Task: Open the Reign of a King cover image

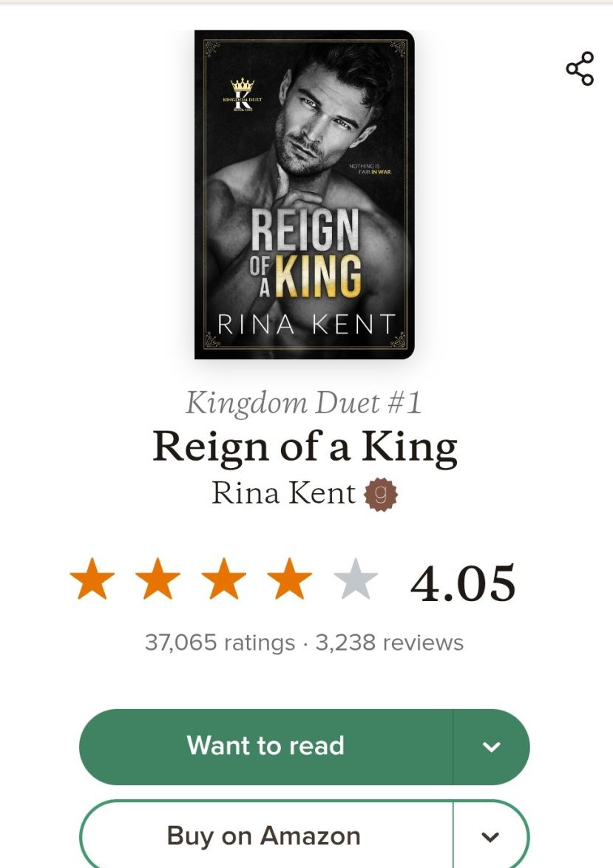Action: tap(304, 194)
